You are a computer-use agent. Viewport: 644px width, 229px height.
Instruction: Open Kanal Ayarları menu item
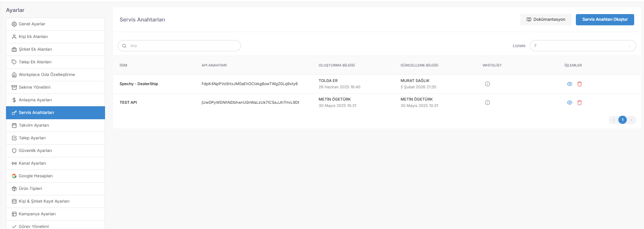pos(56,164)
